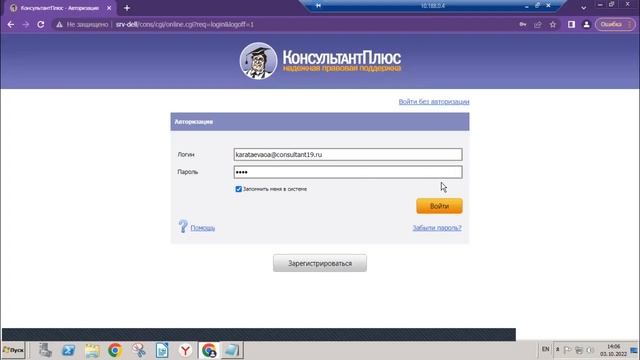Click into the 'Логин' email field
The width and height of the screenshot is (640, 360).
[x=348, y=154]
